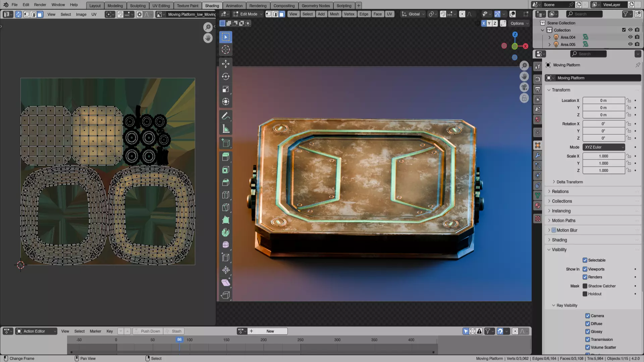Expand the Delta Transform subpanel
Screen dimensions: 644x362
pos(570,182)
